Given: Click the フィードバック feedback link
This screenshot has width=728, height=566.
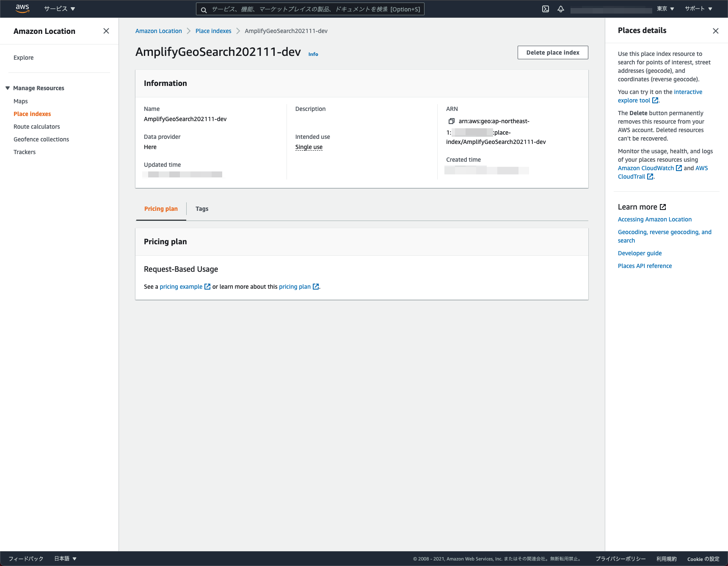Looking at the screenshot, I should click(26, 559).
